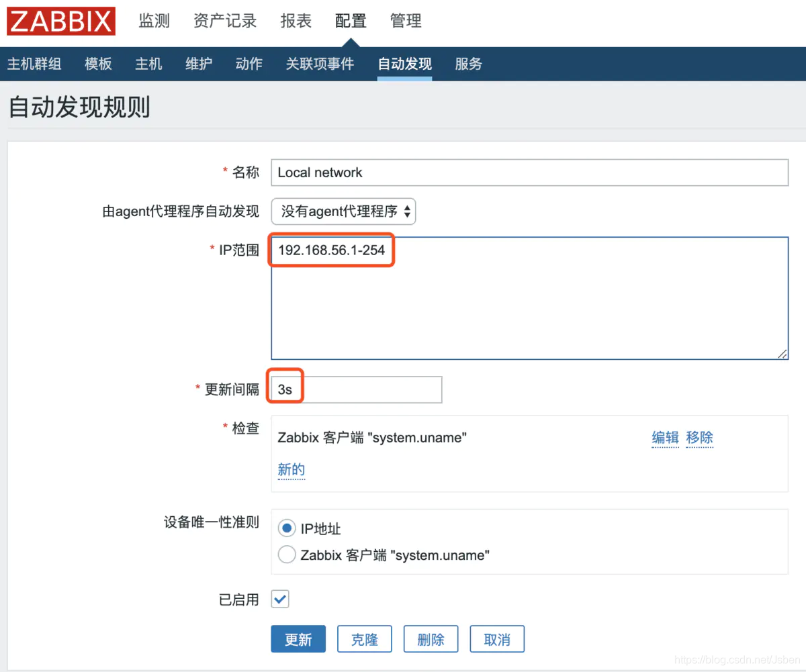
Task: Switch to the 模板 submenu tab
Action: point(98,64)
